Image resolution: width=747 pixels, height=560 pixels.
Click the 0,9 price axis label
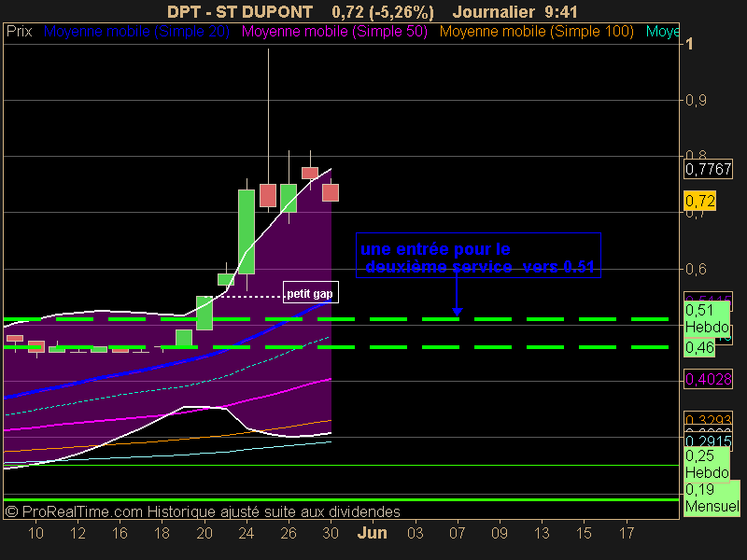[x=696, y=101]
